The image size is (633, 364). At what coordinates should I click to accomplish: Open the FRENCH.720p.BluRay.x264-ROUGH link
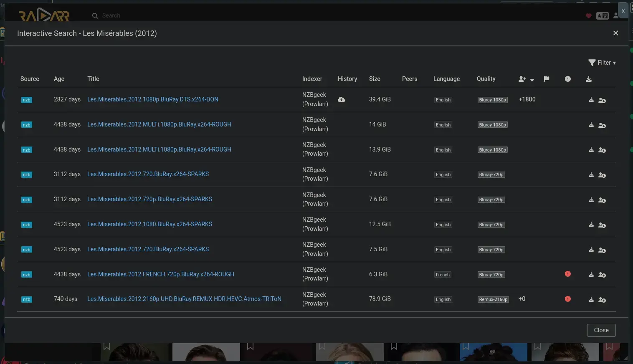(161, 274)
